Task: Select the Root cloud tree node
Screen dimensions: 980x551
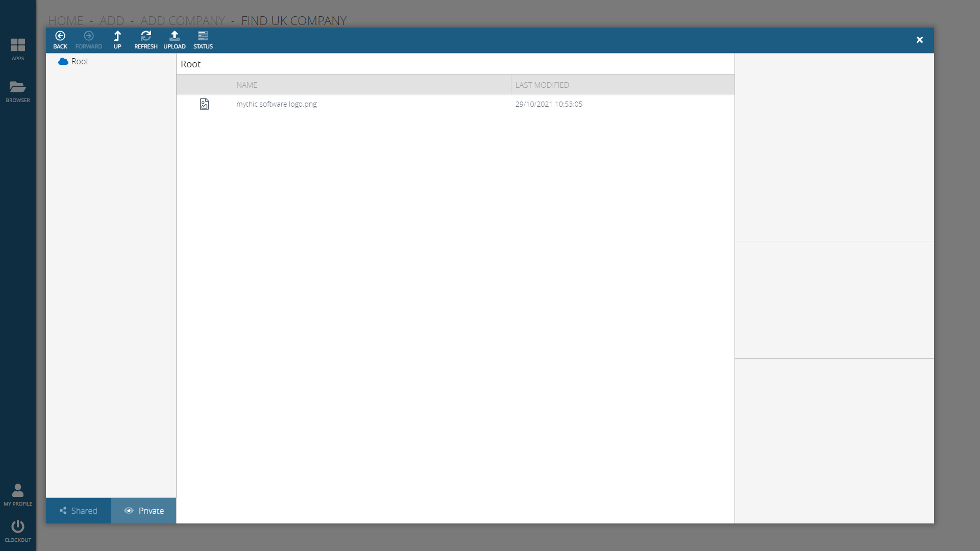Action: click(80, 61)
